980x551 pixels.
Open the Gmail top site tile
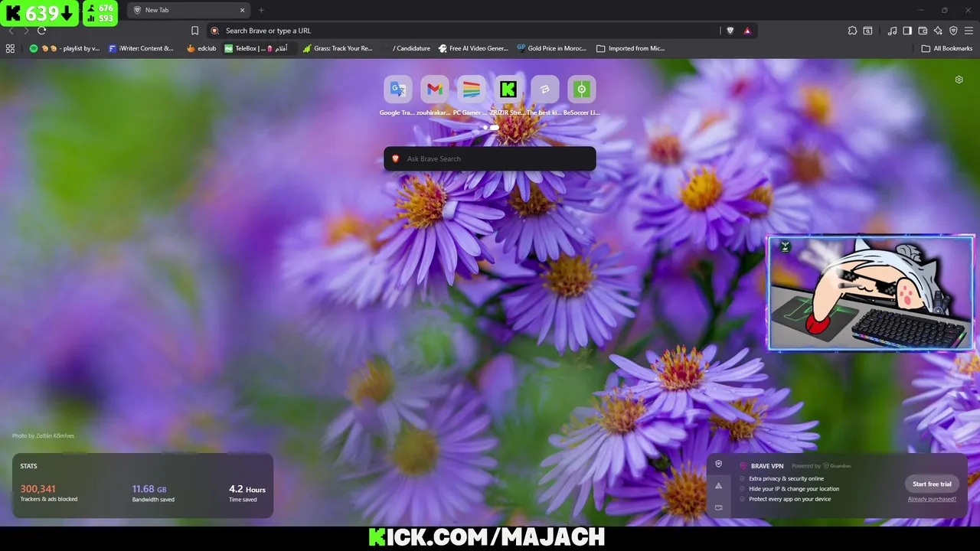434,90
